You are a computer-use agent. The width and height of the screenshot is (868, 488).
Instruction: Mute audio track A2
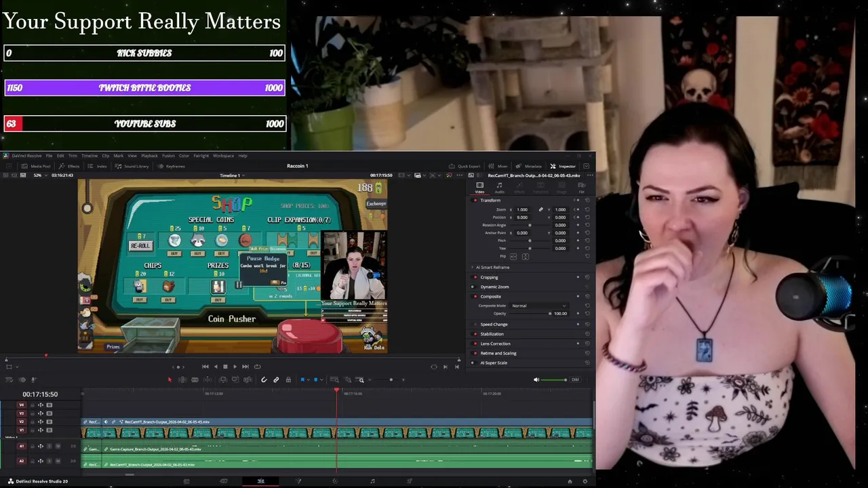point(58,461)
